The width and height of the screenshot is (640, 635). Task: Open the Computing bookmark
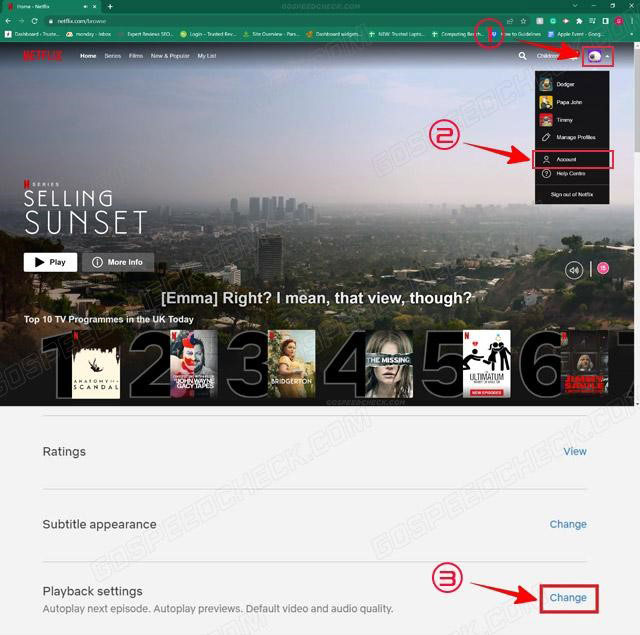coord(458,34)
